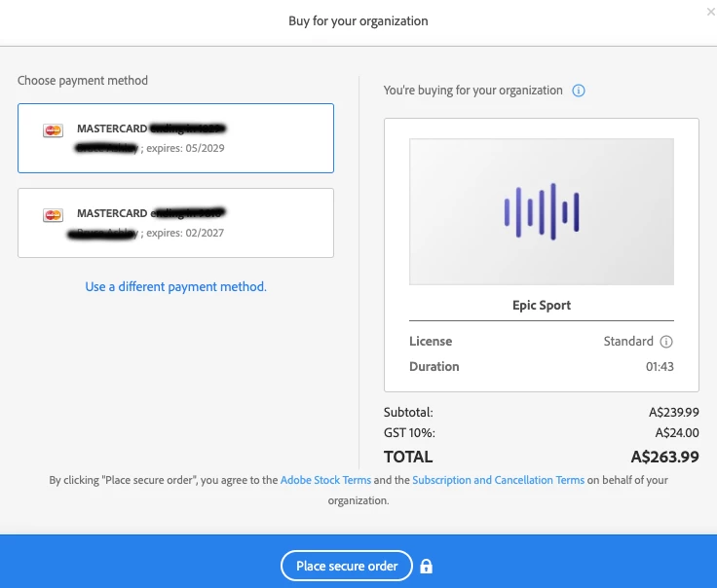Click the Subtotal label

pyautogui.click(x=408, y=412)
